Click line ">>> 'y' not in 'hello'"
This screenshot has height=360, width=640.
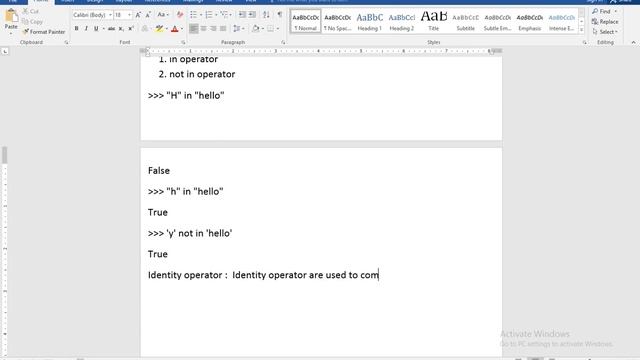(190, 233)
